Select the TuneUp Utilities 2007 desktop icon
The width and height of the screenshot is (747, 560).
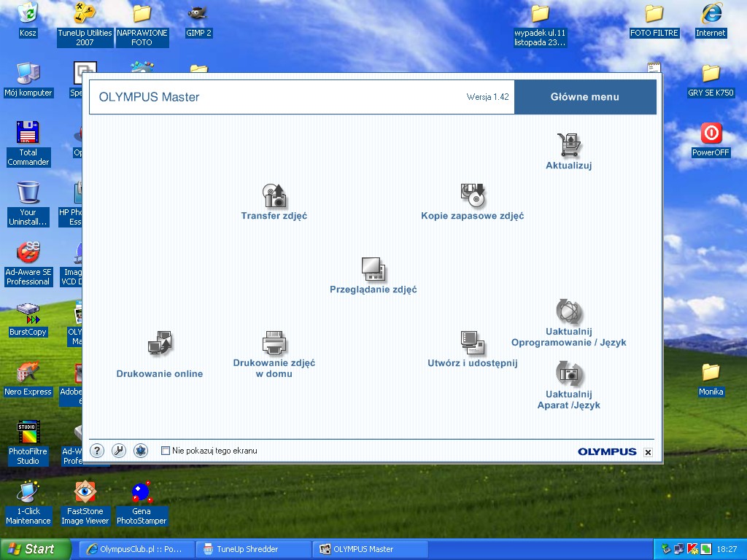(85, 24)
